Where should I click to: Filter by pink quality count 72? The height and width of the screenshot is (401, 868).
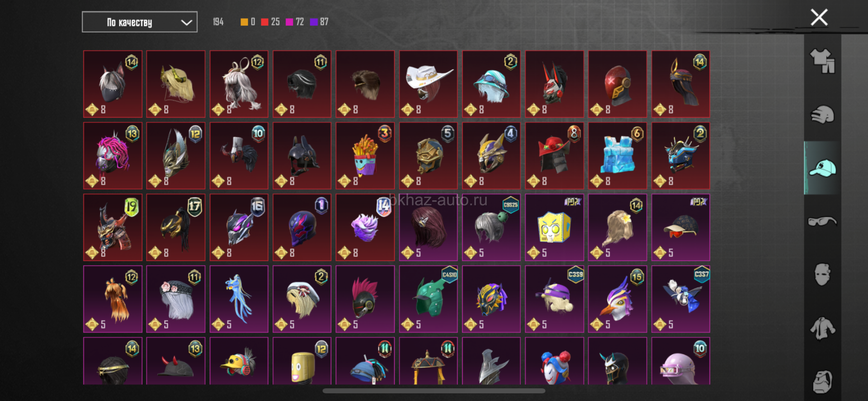[295, 22]
